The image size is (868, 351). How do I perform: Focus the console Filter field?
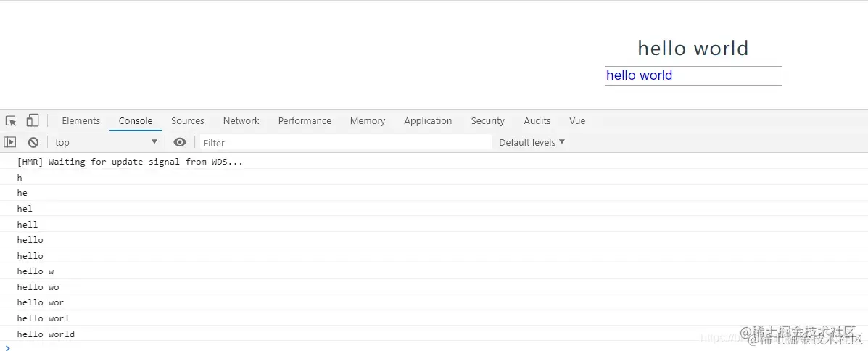tap(346, 143)
